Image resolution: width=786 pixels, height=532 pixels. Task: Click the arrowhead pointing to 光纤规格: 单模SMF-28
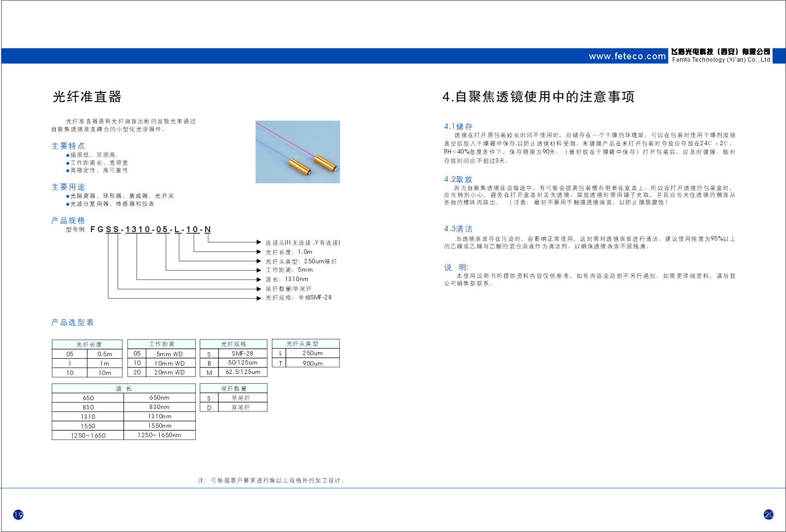[x=259, y=298]
